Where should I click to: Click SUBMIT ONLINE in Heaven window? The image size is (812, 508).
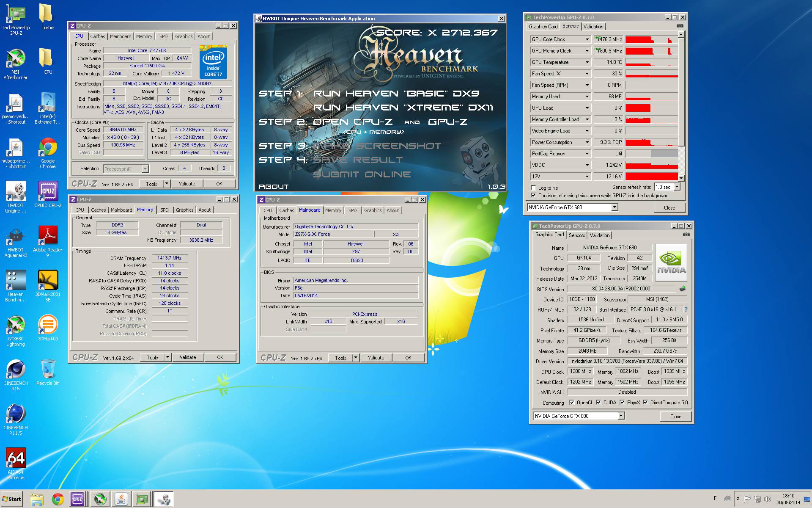coord(362,174)
